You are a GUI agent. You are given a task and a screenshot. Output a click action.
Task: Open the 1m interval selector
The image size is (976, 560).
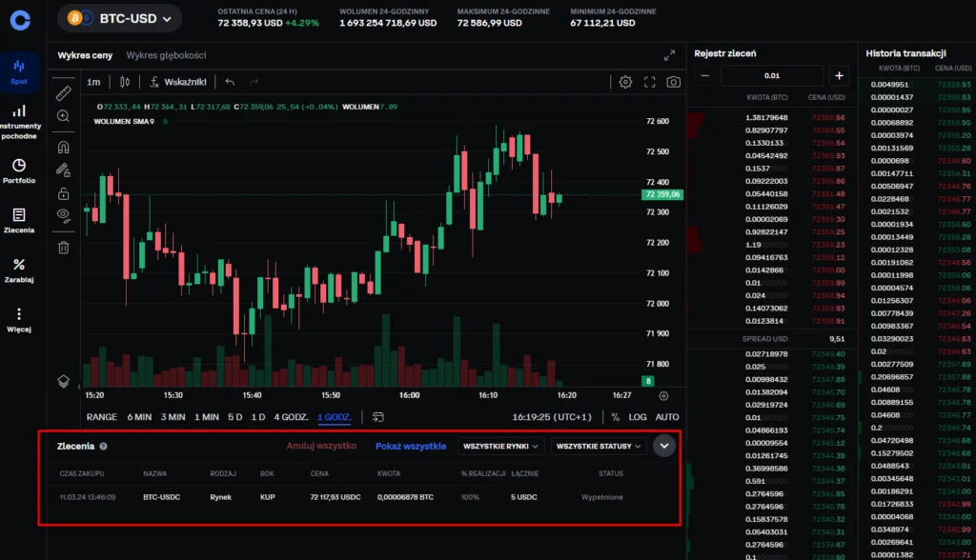[x=93, y=82]
